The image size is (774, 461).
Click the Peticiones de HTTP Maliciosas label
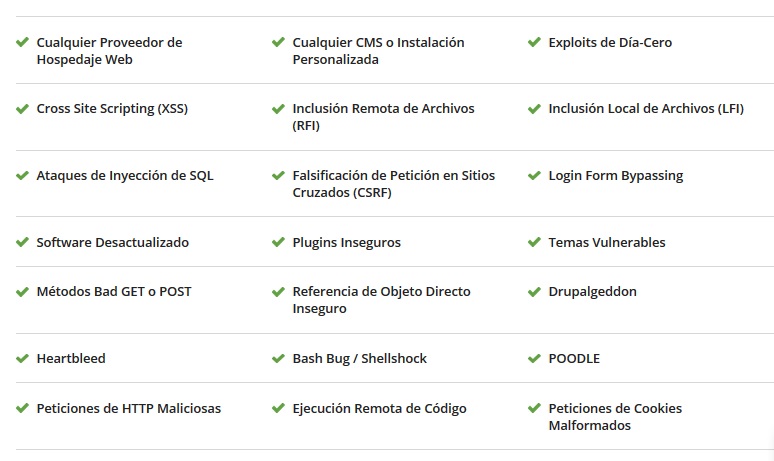click(129, 409)
